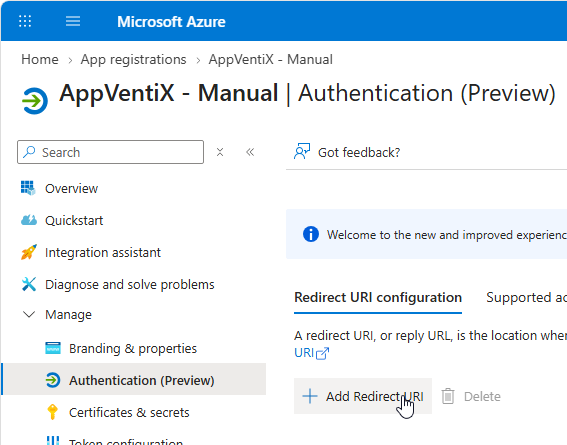Click the Add Redirect URI button
This screenshot has height=445, width=567.
pyautogui.click(x=363, y=396)
